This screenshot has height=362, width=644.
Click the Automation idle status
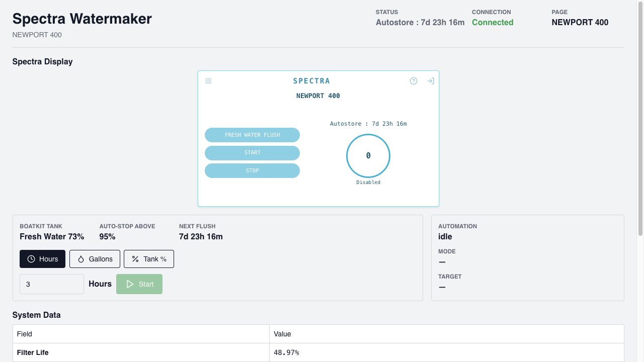pyautogui.click(x=445, y=236)
